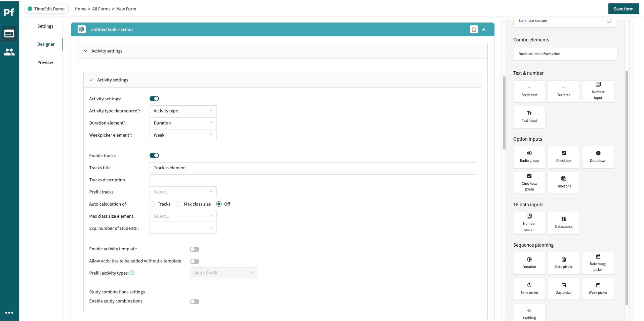Collapse the inner Activity settings panel
The height and width of the screenshot is (321, 644).
pyautogui.click(x=91, y=80)
